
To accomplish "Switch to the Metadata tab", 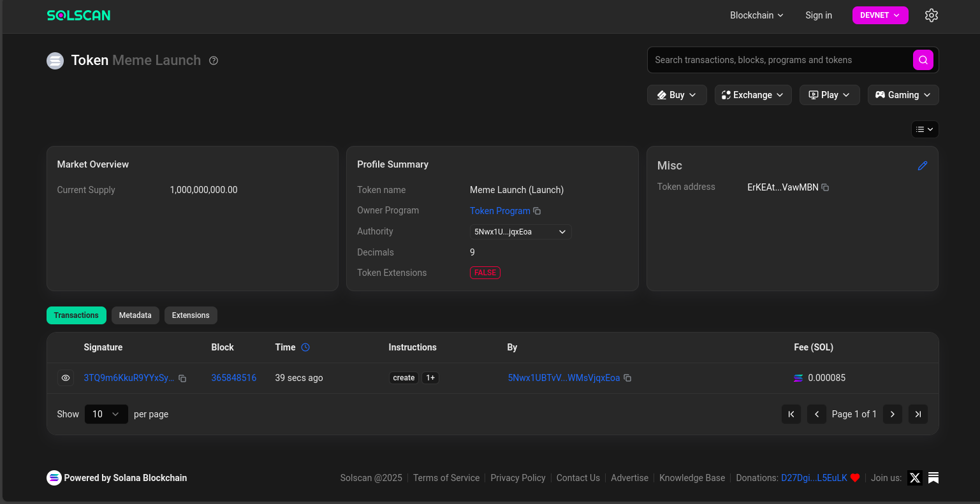I will coord(135,315).
